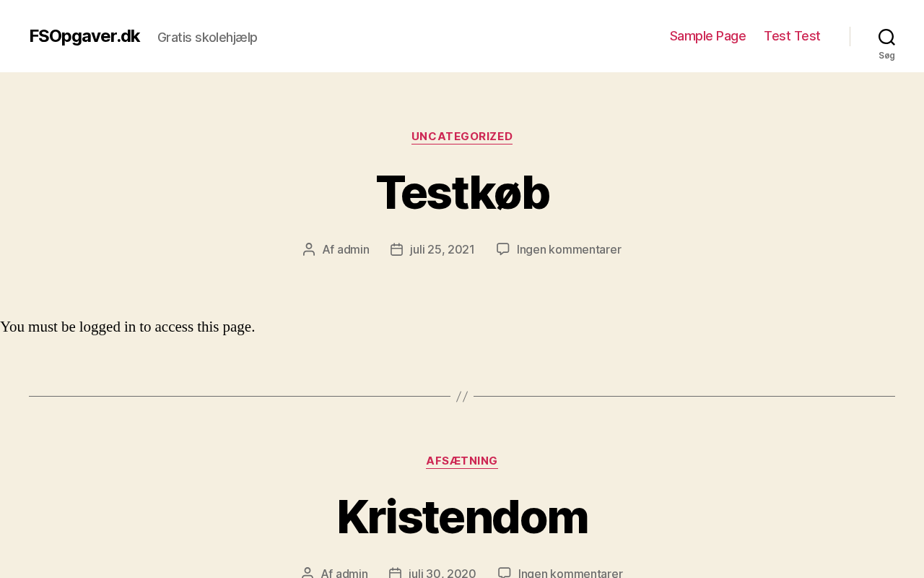Open Ingen kommentarer link for Kristendom
The height and width of the screenshot is (578, 924).
tap(570, 573)
